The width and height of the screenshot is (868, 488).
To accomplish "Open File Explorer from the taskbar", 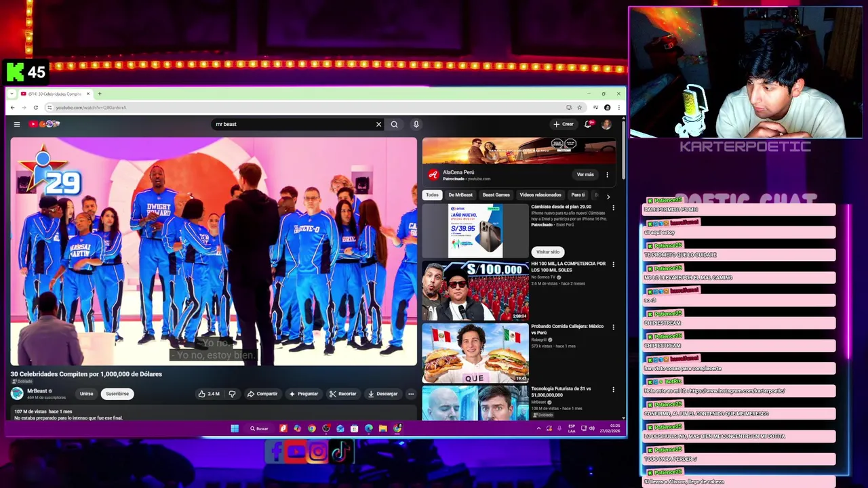I will pyautogui.click(x=383, y=428).
